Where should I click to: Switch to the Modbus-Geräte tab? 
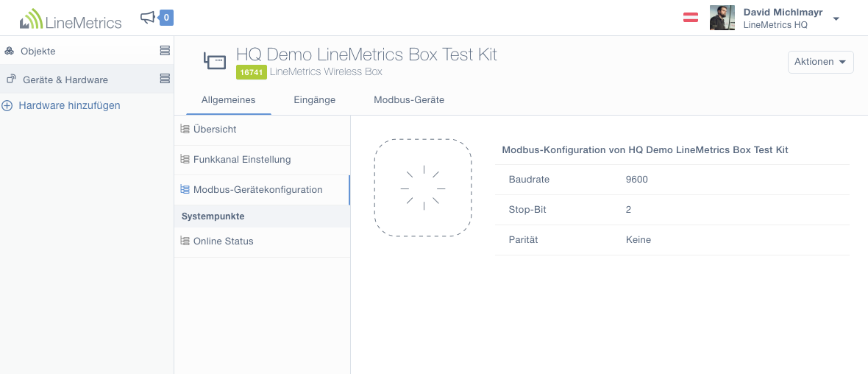pyautogui.click(x=409, y=100)
